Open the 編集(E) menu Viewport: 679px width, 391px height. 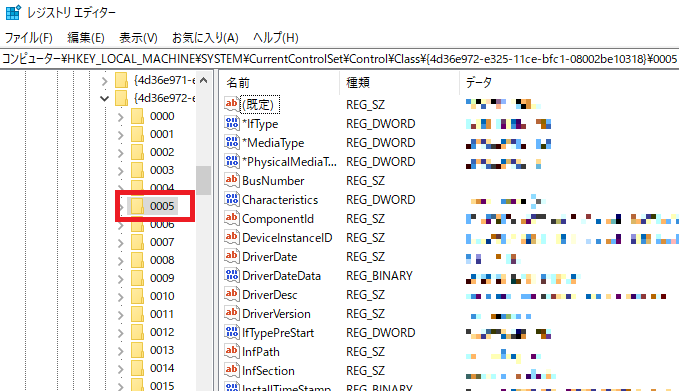[86, 38]
